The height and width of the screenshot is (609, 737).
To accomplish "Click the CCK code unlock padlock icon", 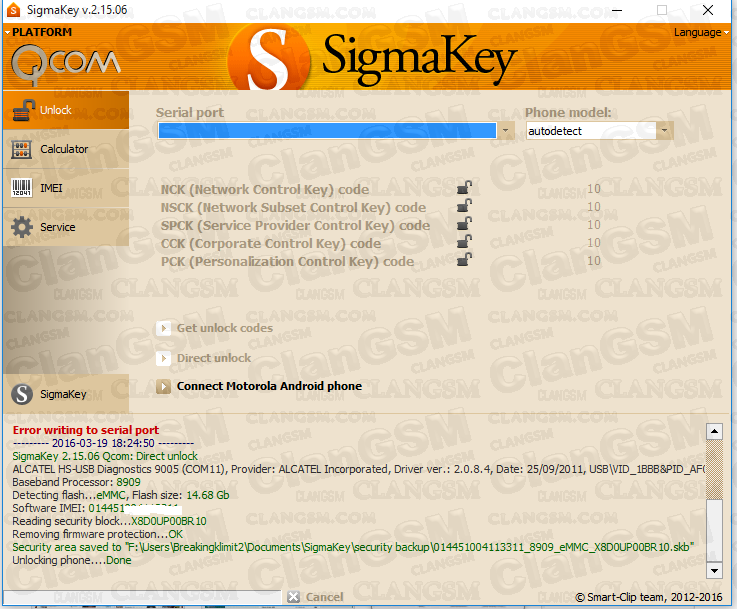I will click(x=464, y=242).
